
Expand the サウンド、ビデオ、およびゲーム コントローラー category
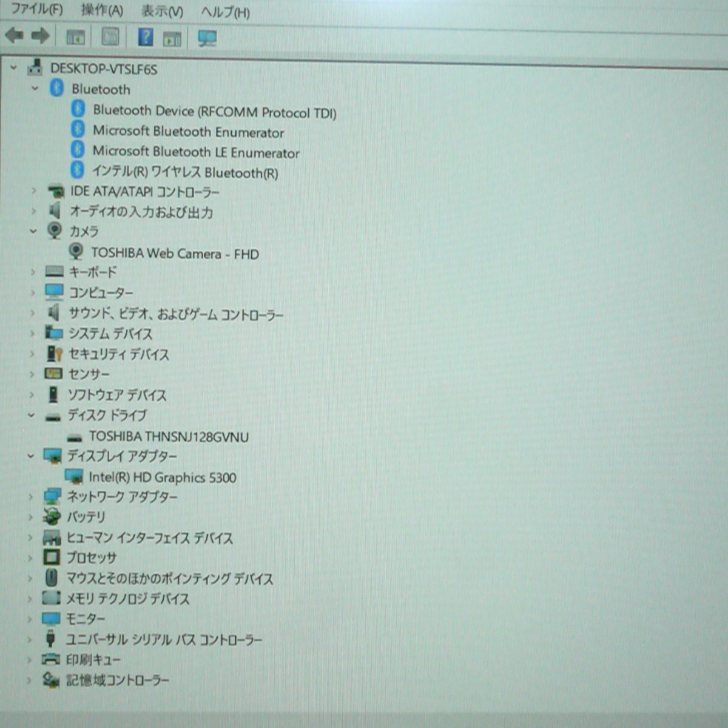click(33, 313)
